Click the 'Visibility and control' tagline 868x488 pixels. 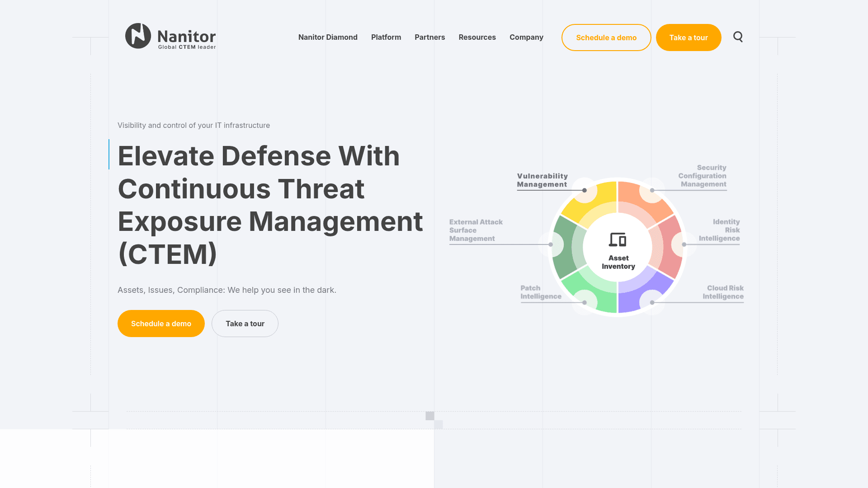tap(193, 125)
